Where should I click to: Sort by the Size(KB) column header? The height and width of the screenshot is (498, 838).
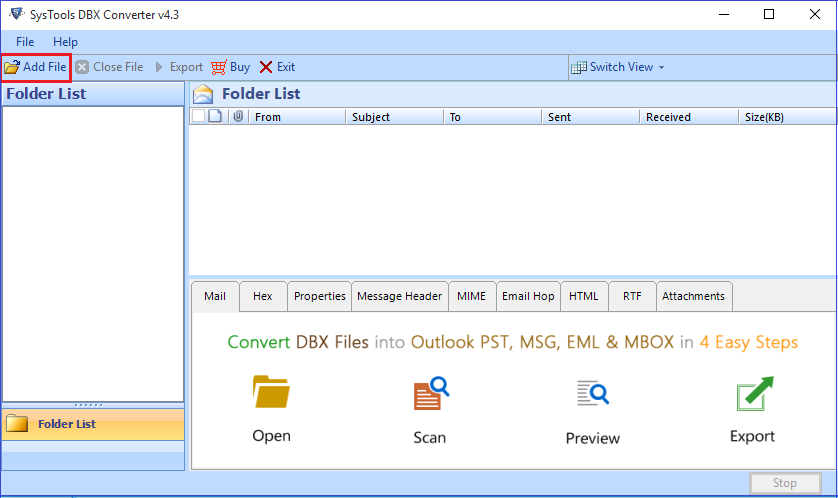(x=787, y=117)
